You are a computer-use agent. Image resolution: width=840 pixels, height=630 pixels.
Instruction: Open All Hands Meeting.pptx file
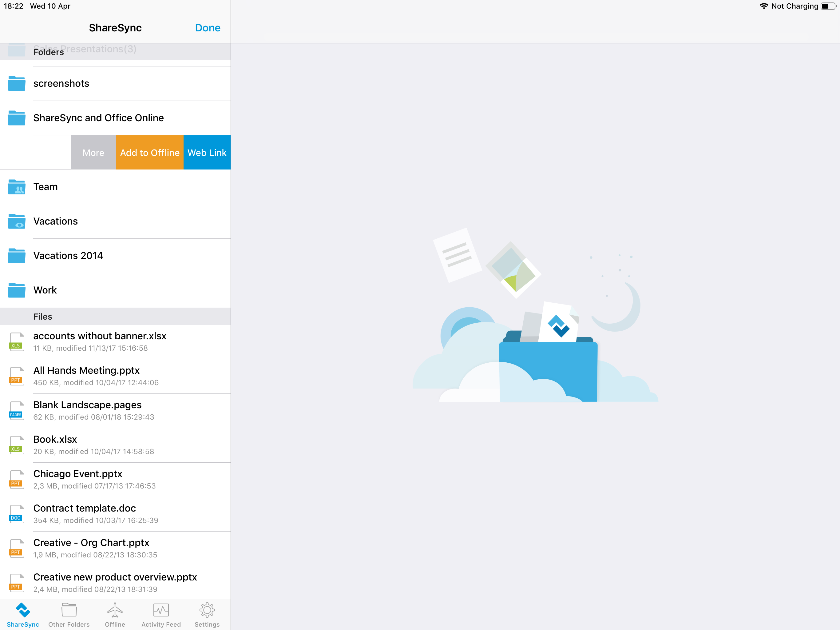click(115, 376)
